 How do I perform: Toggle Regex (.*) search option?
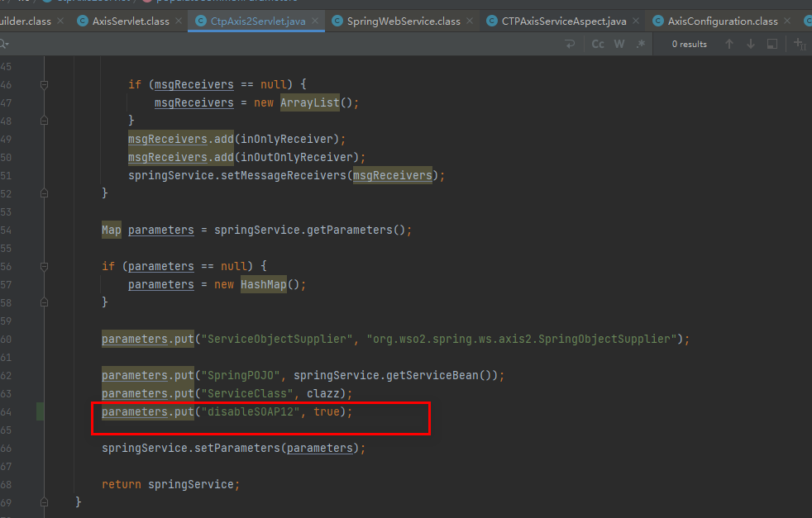click(641, 44)
